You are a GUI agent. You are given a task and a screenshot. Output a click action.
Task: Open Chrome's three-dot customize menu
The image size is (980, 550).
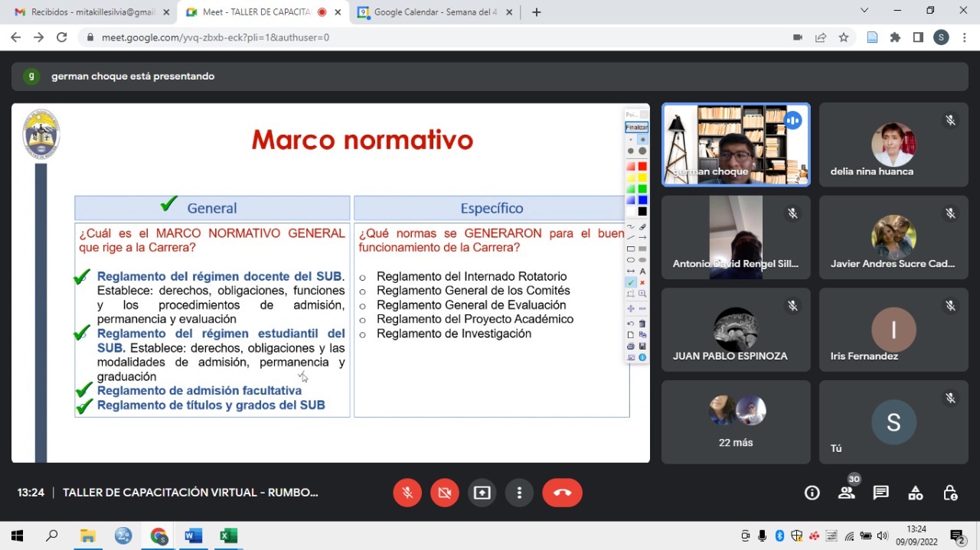point(964,37)
